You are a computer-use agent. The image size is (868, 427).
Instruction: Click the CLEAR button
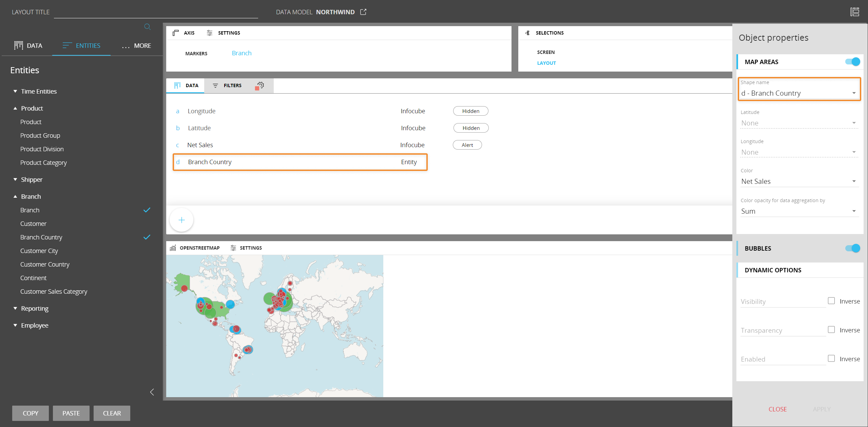(112, 413)
